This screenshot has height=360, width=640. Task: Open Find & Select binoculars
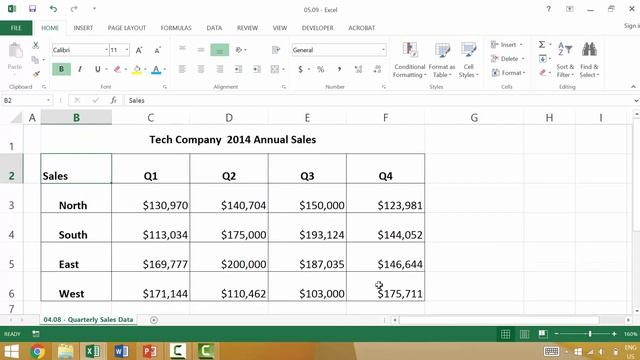pos(589,60)
